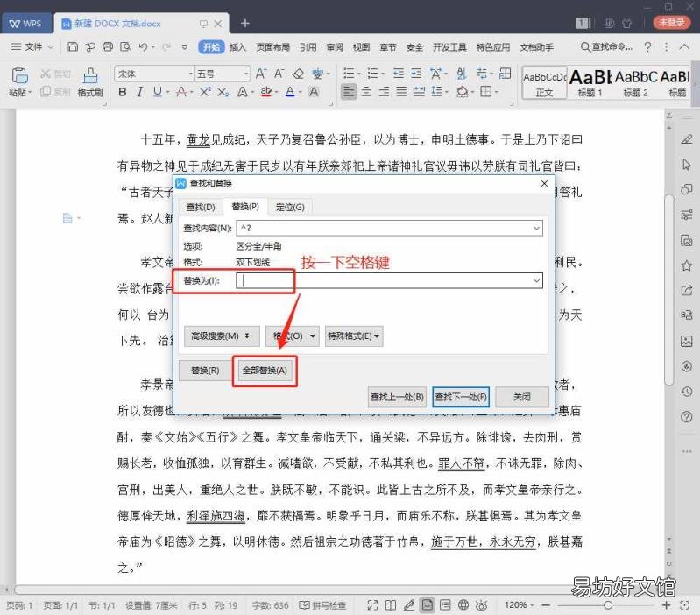Click the 未登录 login button
This screenshot has width=700, height=615.
671,22
